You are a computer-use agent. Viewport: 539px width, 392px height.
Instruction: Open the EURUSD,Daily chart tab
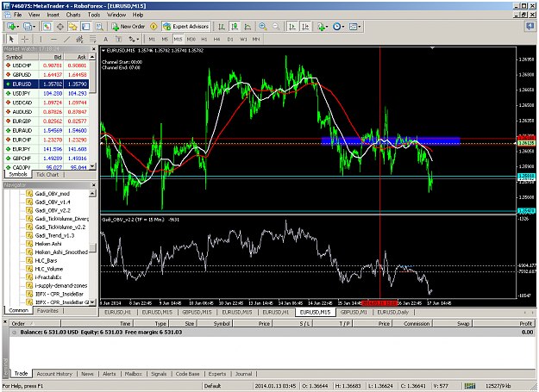point(393,312)
